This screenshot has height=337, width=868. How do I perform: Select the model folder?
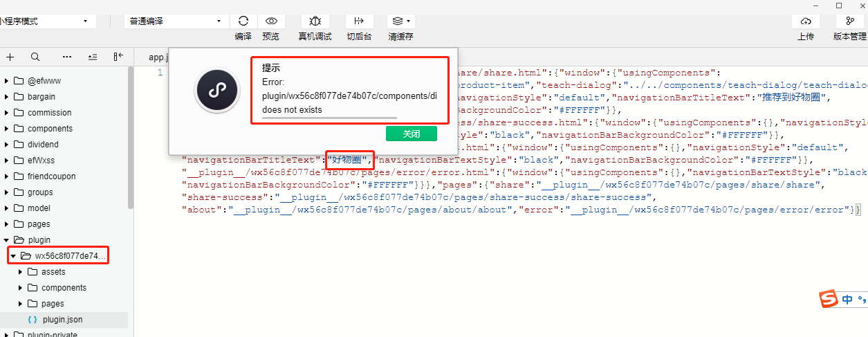(39, 208)
